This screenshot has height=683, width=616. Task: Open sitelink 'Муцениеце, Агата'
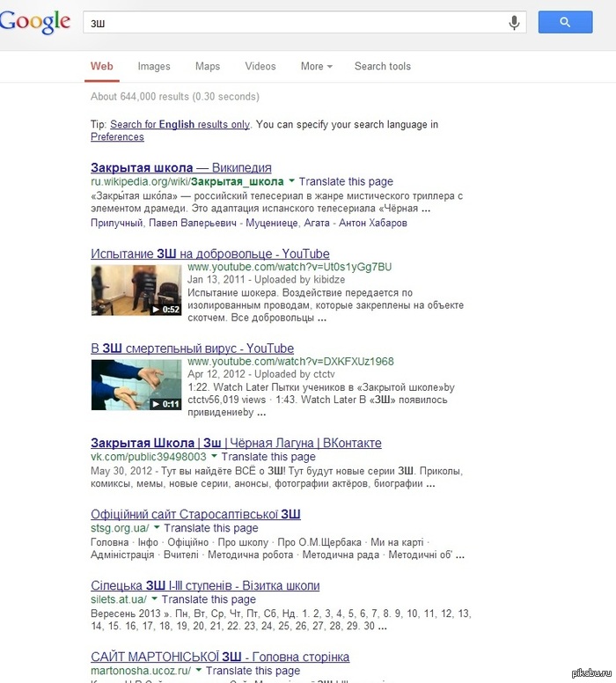(288, 223)
